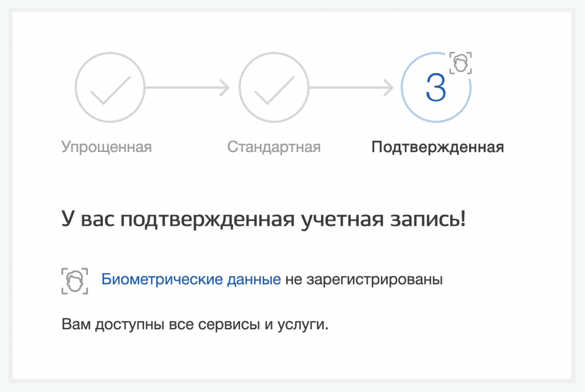Click the Стандартная step checkmark circle

[274, 87]
